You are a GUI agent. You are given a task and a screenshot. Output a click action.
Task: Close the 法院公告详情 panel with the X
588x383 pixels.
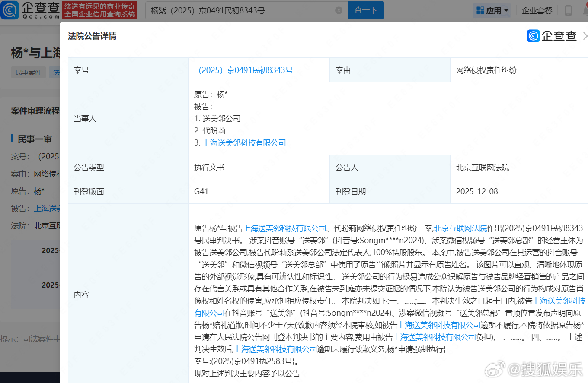click(585, 36)
